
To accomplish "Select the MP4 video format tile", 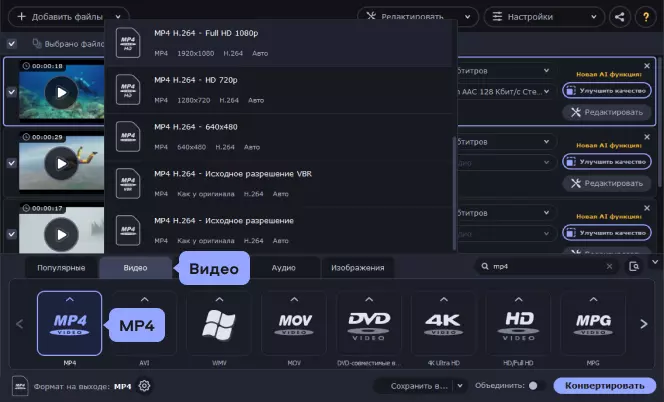I will pos(69,323).
